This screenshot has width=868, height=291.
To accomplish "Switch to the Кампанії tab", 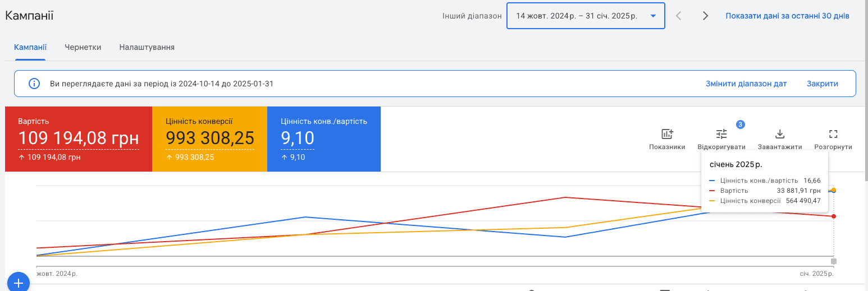I will click(x=30, y=47).
